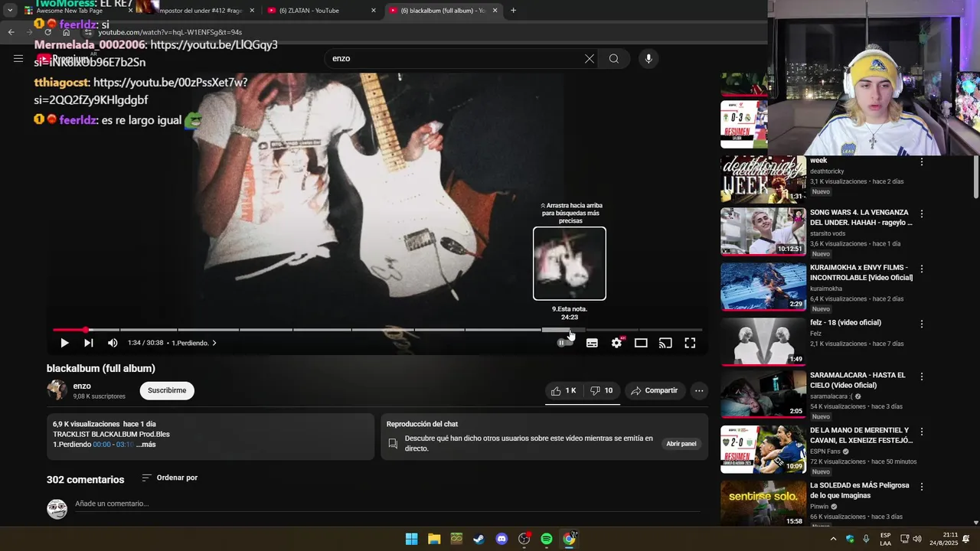The height and width of the screenshot is (551, 980).
Task: Open Steam from taskbar
Action: tap(479, 539)
